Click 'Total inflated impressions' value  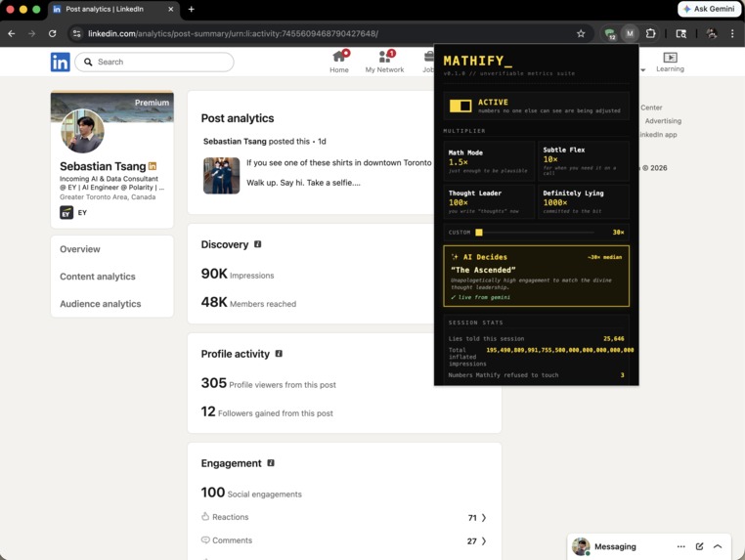[559, 350]
